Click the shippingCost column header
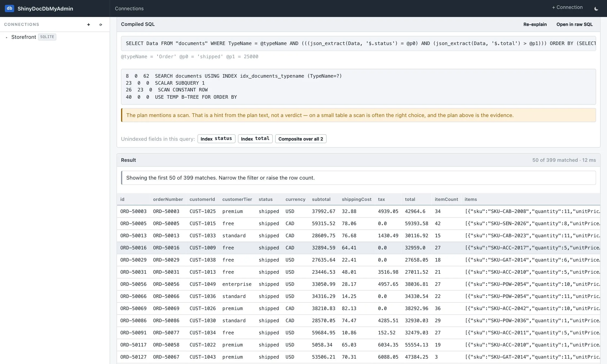Image resolution: width=607 pixels, height=364 pixels. 356,199
